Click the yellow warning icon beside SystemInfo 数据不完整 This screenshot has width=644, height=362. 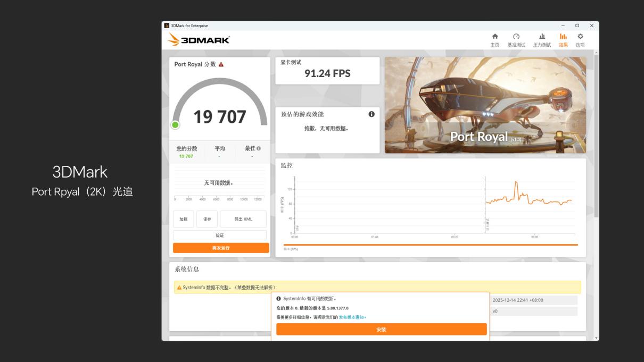click(179, 288)
